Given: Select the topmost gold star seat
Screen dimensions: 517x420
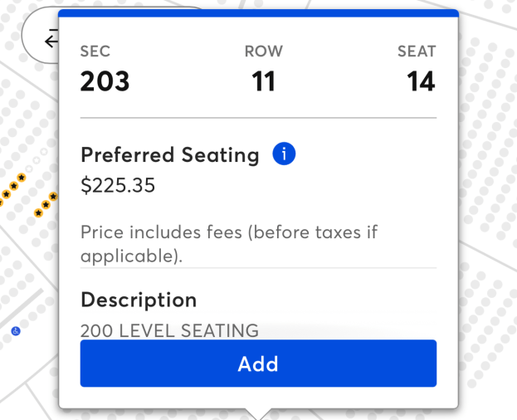Looking at the screenshot, I should 22,178.
